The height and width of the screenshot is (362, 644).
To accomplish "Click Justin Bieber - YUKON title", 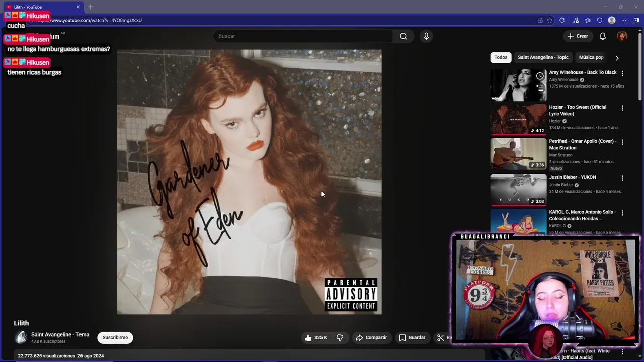I will point(573,177).
